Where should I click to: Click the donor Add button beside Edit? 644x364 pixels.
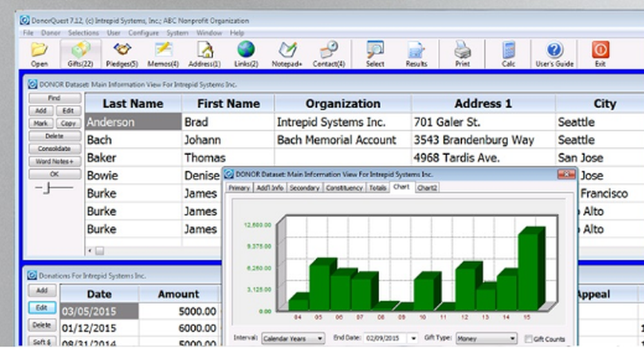(41, 111)
